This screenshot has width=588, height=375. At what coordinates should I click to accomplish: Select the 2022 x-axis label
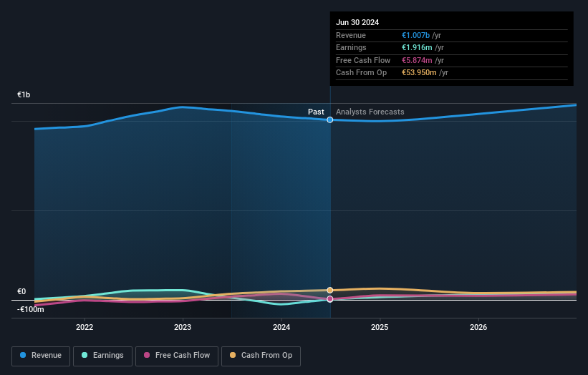tap(85, 327)
